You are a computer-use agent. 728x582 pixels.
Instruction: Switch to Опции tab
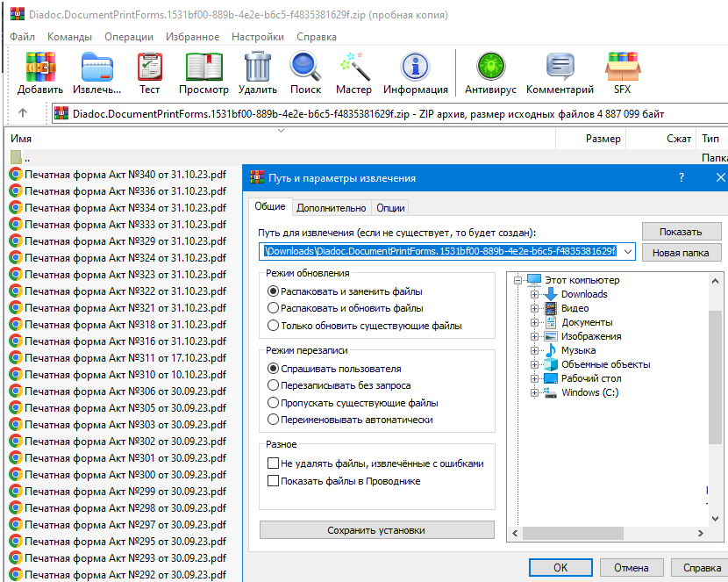pyautogui.click(x=390, y=208)
